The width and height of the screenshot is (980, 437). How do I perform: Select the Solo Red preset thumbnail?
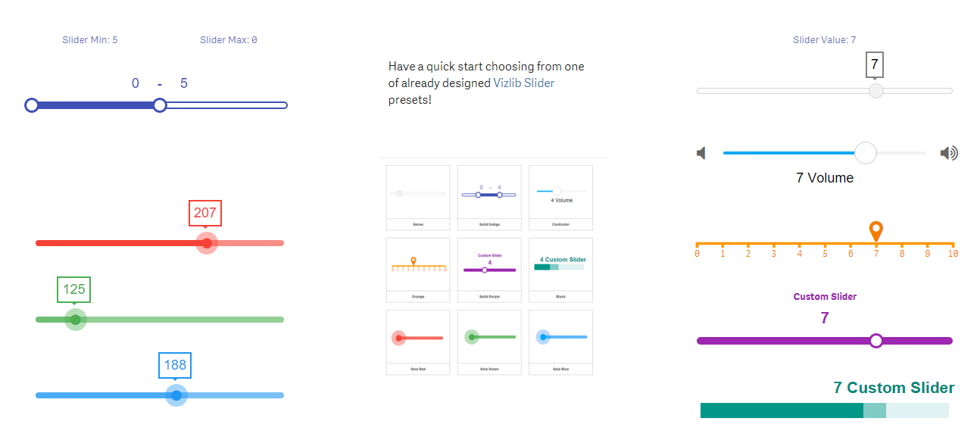coord(418,342)
